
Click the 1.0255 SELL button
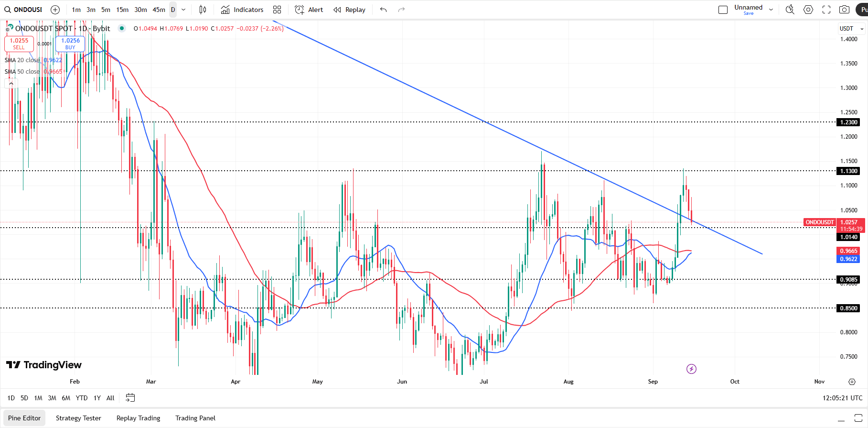(19, 44)
